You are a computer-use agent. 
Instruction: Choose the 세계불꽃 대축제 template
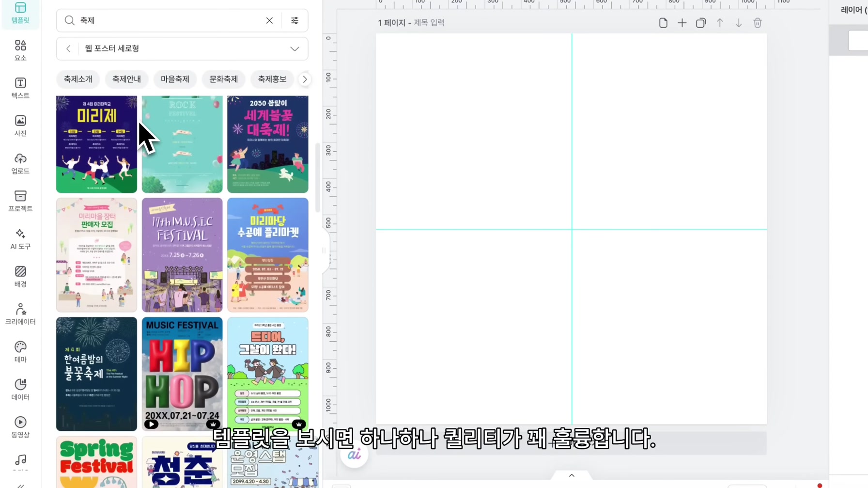click(268, 144)
